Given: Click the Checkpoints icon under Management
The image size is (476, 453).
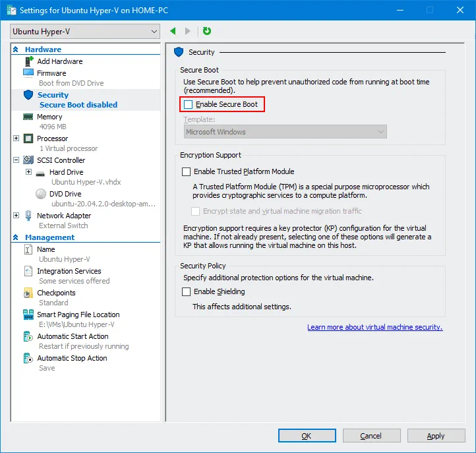Looking at the screenshot, I should (x=28, y=293).
